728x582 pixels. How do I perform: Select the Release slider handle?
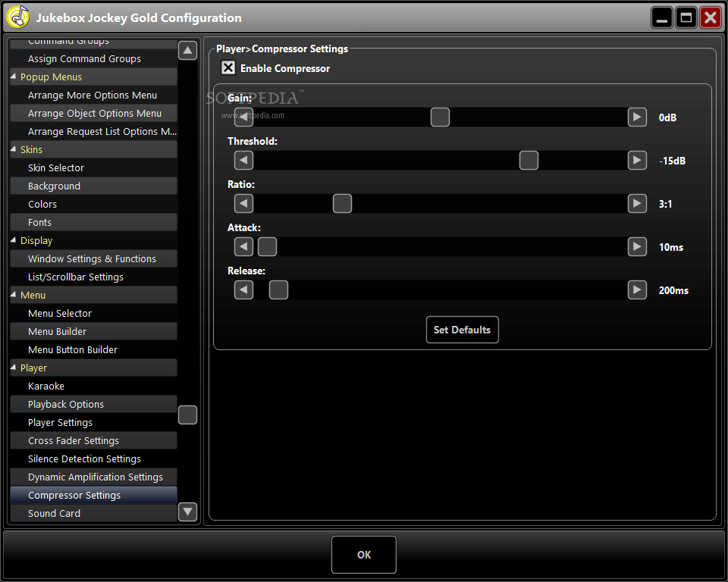tap(278, 289)
